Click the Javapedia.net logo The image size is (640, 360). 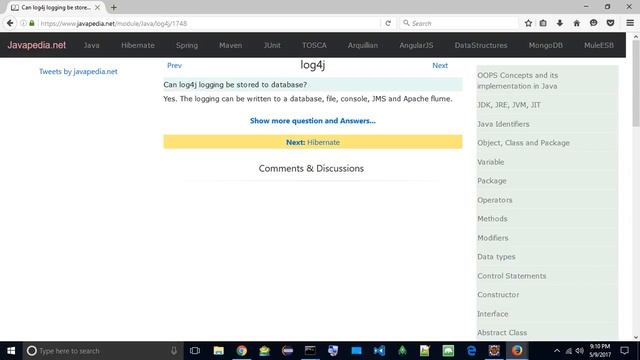[36, 45]
